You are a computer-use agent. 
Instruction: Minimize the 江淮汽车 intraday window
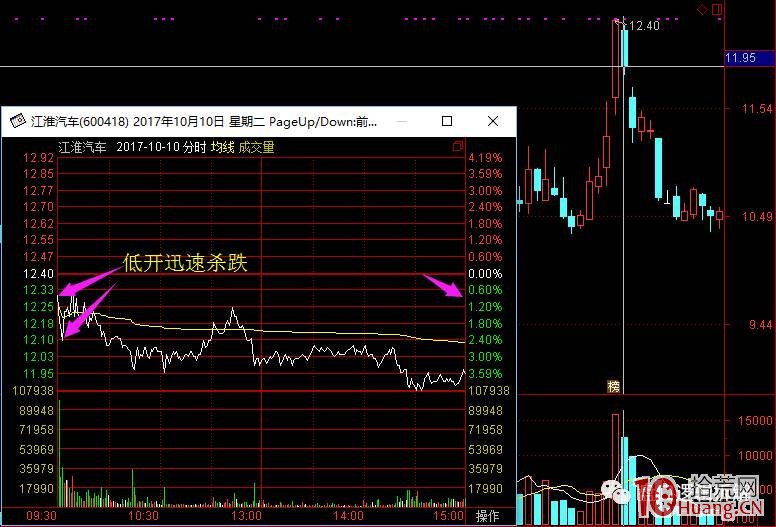[402, 121]
